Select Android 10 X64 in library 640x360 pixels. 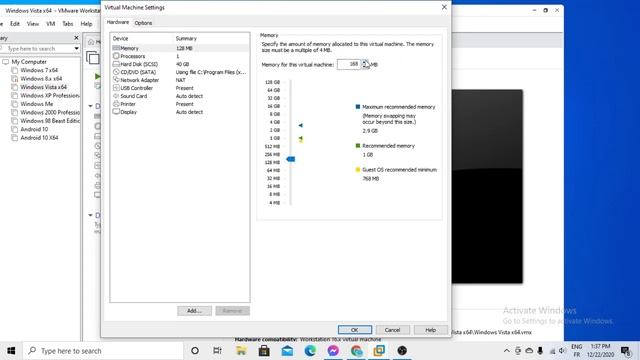[x=39, y=138]
